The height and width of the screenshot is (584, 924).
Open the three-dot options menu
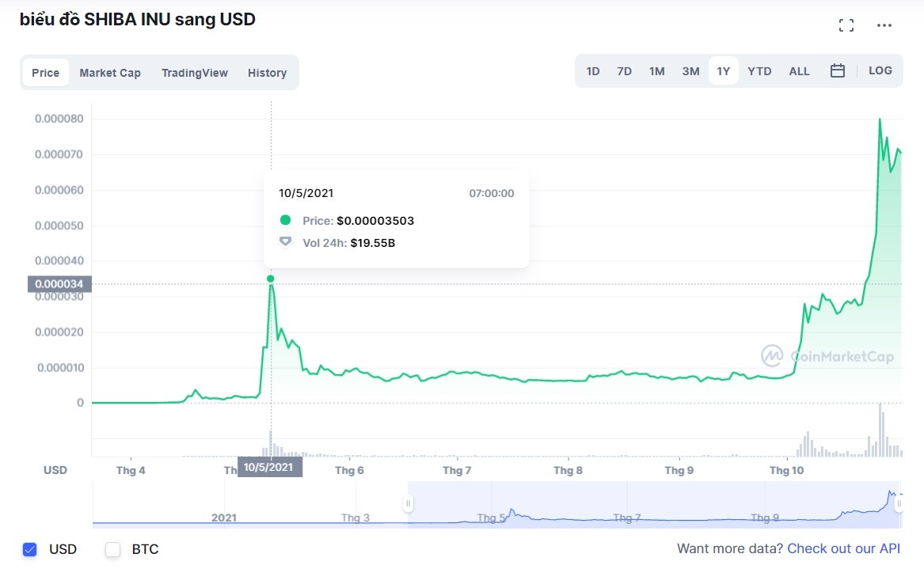[884, 25]
